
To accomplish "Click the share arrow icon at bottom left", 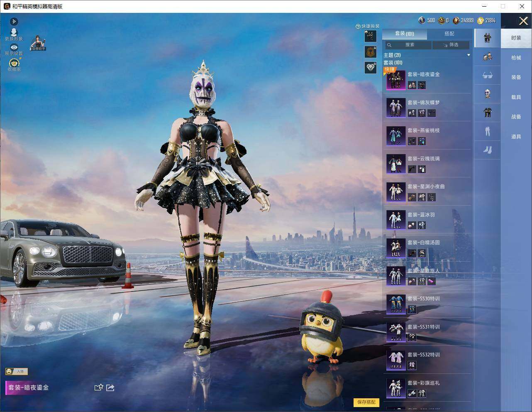I will coord(110,387).
